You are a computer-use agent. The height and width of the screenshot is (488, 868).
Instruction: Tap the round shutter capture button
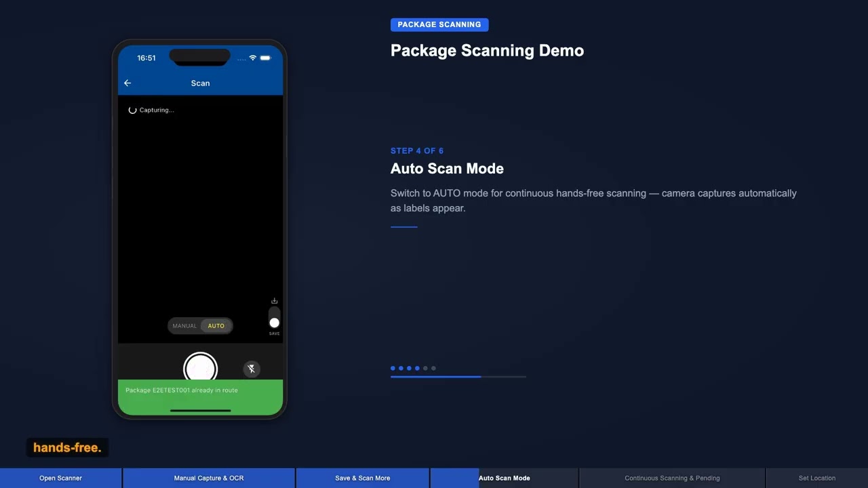pos(200,368)
